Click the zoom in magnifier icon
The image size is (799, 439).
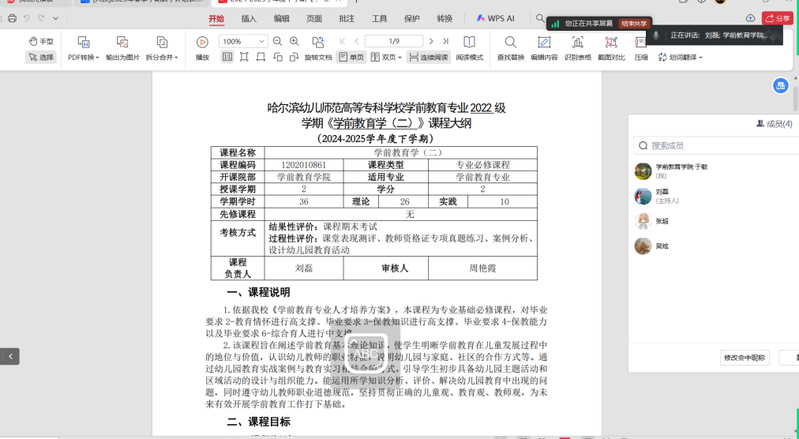294,41
